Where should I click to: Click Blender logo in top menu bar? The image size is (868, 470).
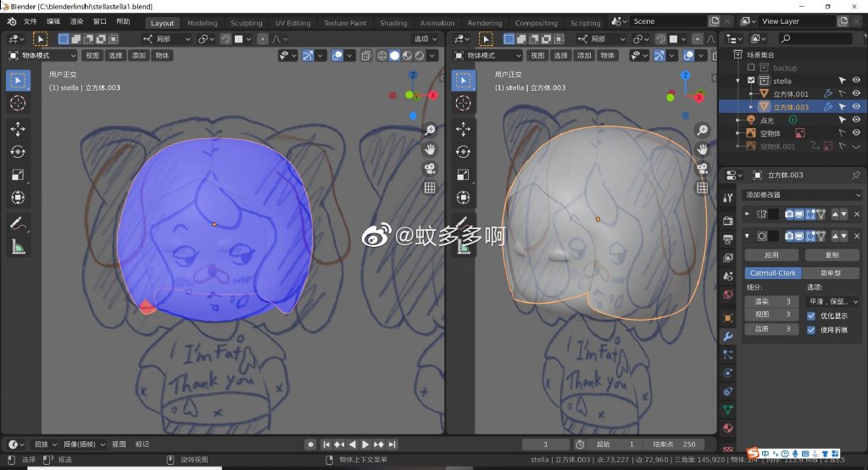12,21
